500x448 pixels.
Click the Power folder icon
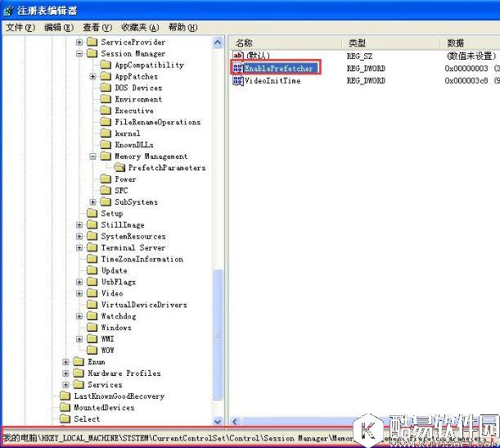(x=106, y=179)
